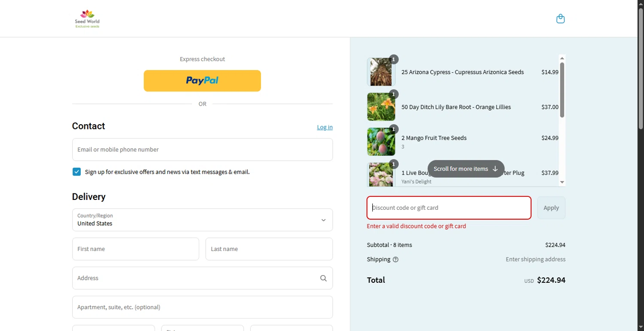Open the Country/Region dropdown
This screenshot has width=644, height=331.
pos(202,220)
